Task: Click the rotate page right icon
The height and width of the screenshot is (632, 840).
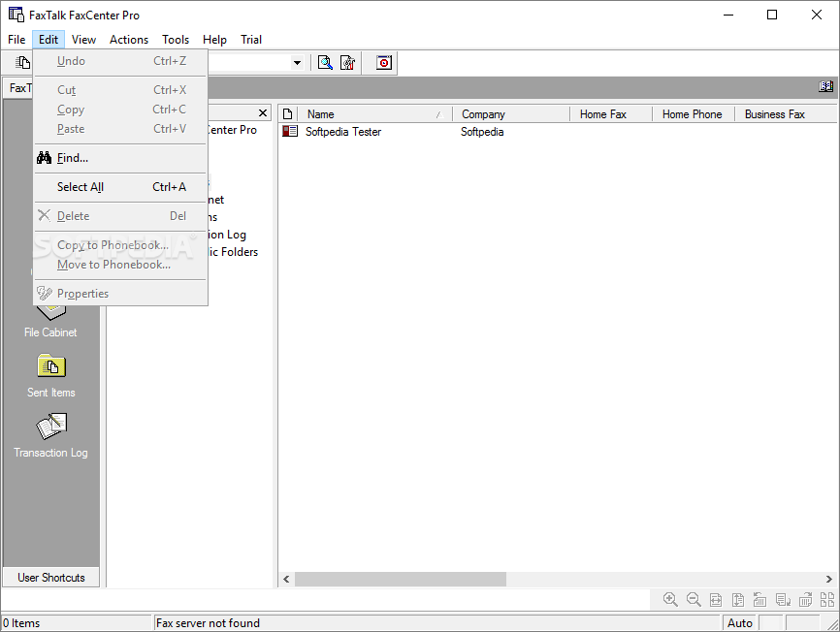Action: click(806, 600)
